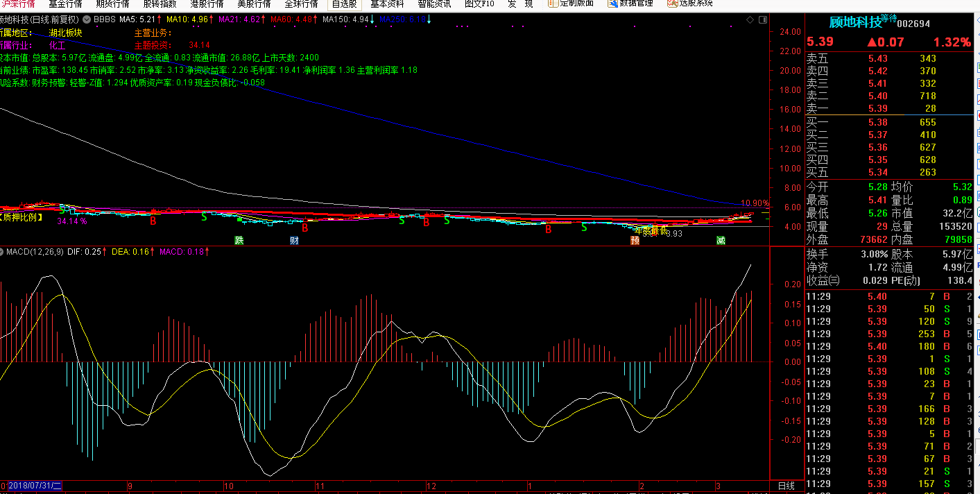Click the trade row with volume 180
Viewport: 980px width, 494px height.
point(891,346)
